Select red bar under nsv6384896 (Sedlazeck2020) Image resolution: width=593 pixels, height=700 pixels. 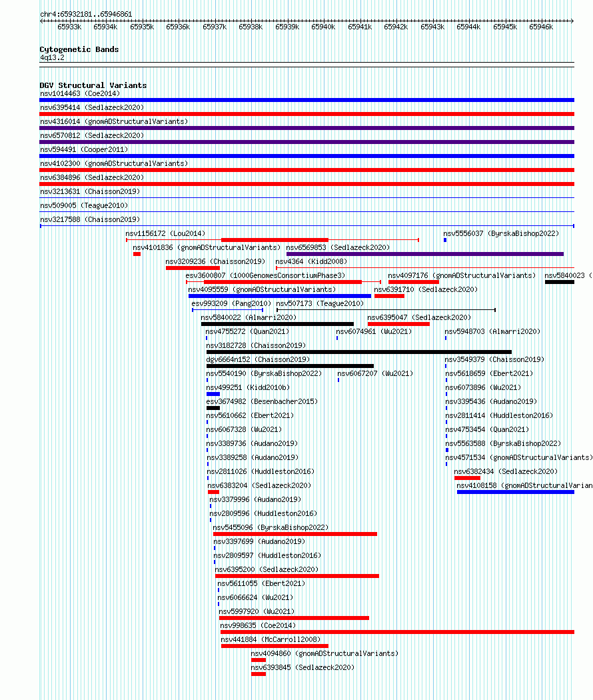306,184
